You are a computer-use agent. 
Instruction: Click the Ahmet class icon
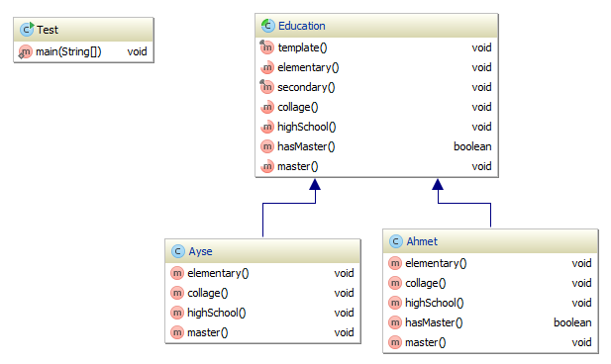coord(395,241)
